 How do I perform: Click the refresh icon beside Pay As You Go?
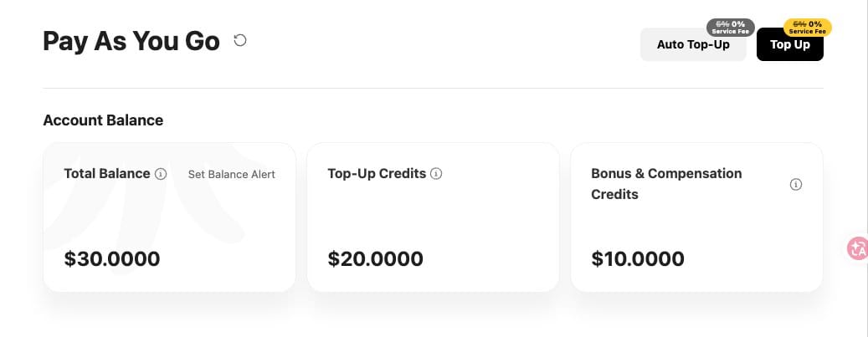pyautogui.click(x=239, y=40)
